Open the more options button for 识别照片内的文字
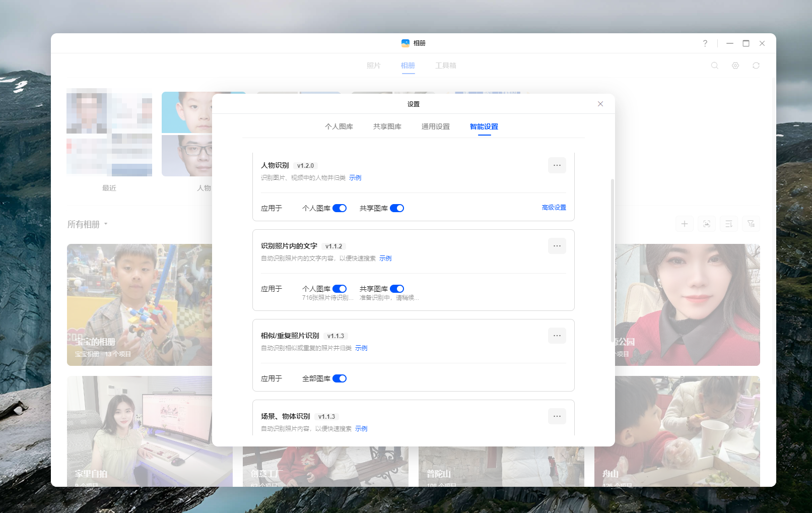 (557, 246)
